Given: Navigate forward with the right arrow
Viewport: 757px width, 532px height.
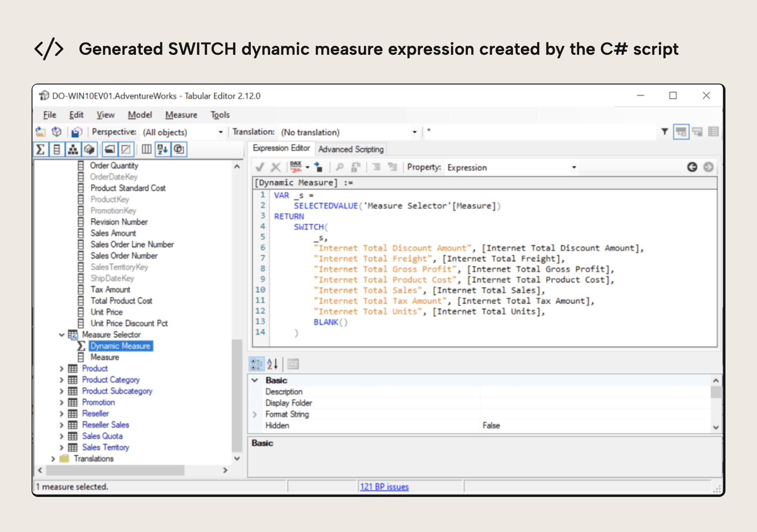Looking at the screenshot, I should pos(709,167).
